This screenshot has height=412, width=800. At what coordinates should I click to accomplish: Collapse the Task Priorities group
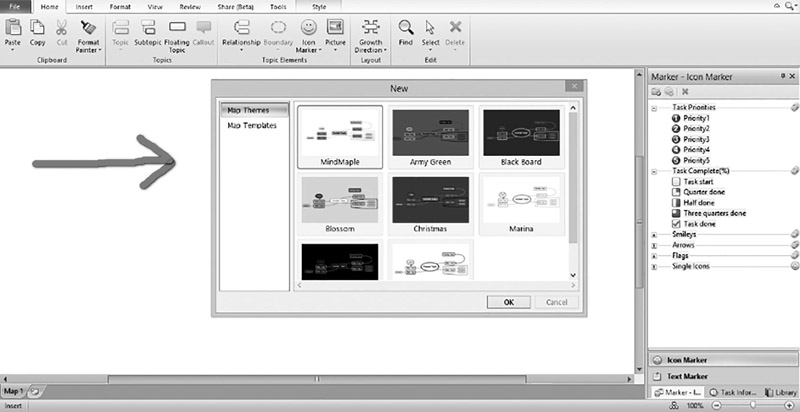click(654, 107)
